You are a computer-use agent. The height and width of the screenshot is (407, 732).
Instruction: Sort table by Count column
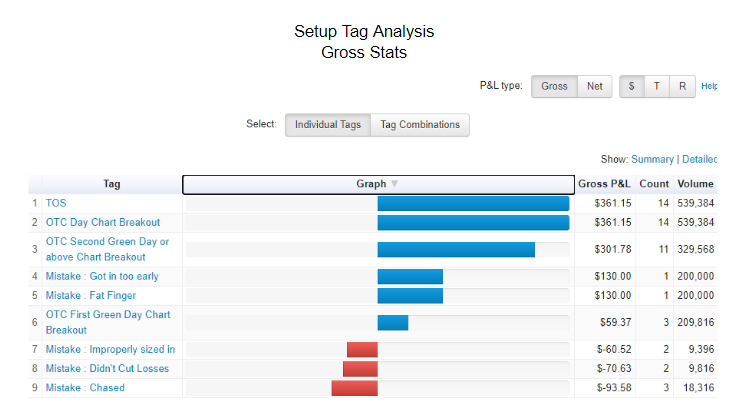click(654, 184)
